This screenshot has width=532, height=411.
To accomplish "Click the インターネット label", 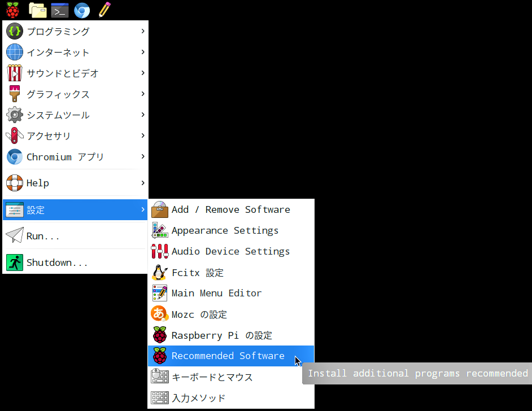I will coord(58,53).
